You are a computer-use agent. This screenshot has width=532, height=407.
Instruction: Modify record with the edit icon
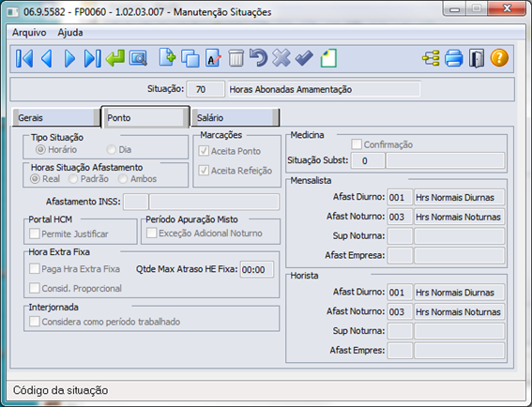213,57
